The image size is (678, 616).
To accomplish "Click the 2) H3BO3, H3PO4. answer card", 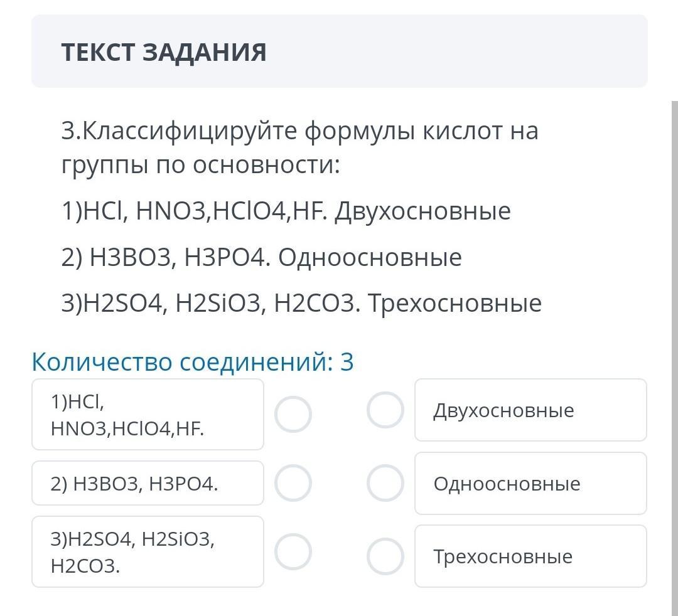I will click(148, 483).
